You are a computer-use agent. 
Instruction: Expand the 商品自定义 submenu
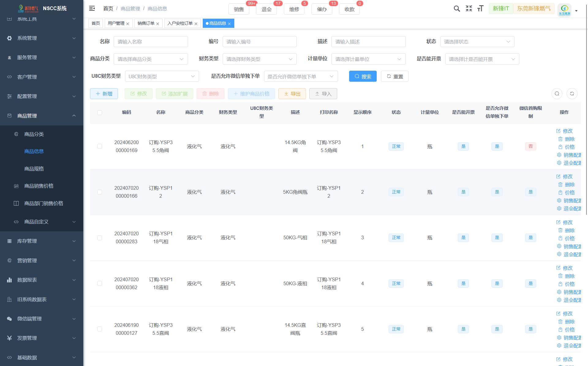[42, 222]
